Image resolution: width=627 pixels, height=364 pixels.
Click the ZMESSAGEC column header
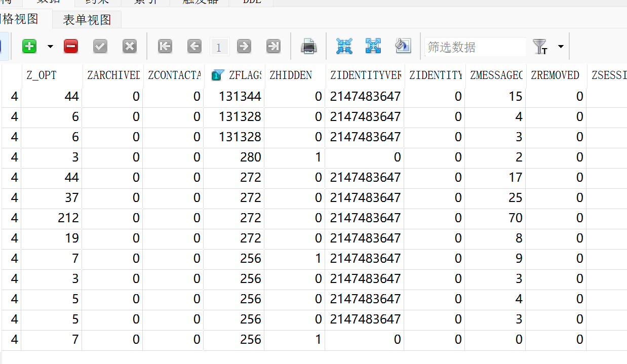[x=495, y=75]
